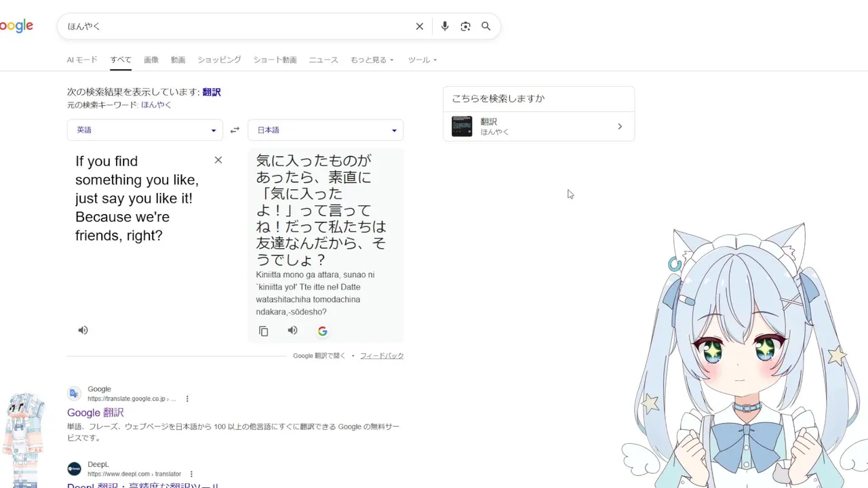Expand the ツール menu

(422, 60)
